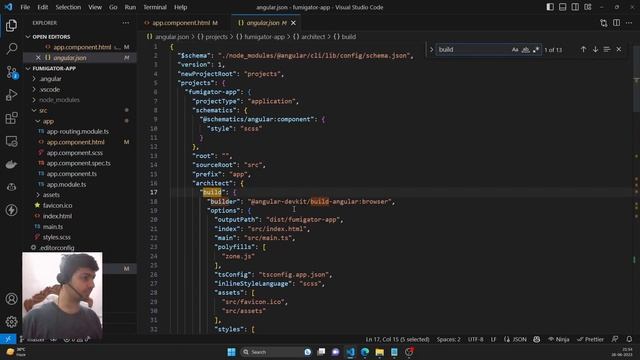Open index.html in the explorer

pos(57,216)
